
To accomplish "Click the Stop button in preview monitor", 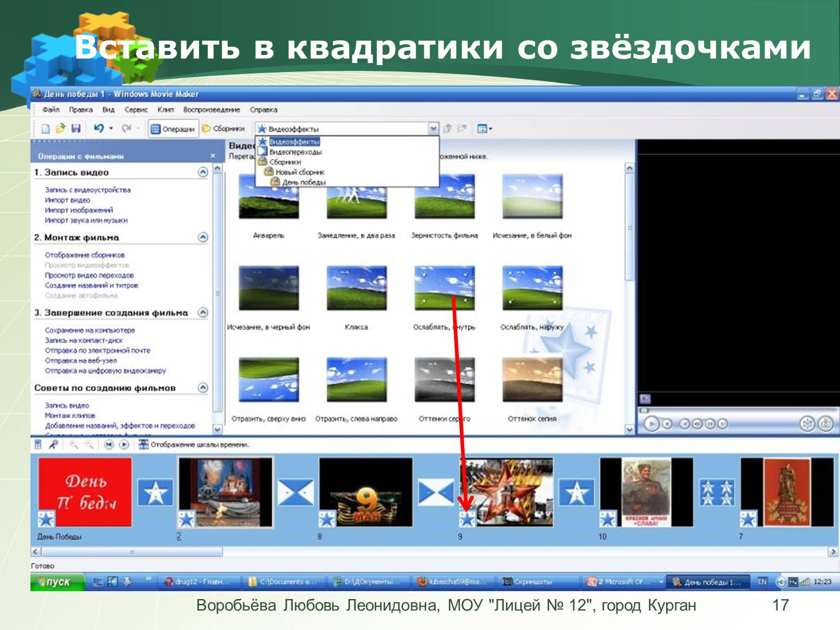I will pos(667,424).
